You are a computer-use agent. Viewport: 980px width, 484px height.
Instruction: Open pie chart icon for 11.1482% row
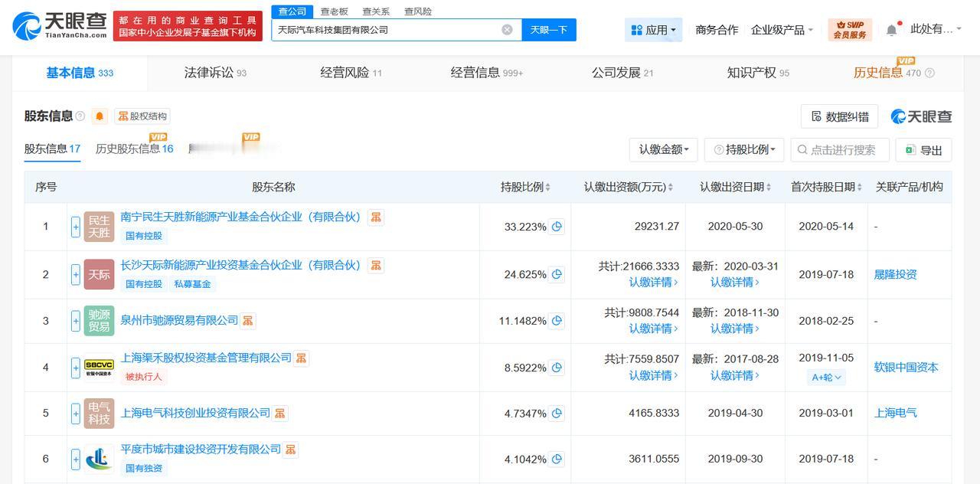tap(557, 321)
